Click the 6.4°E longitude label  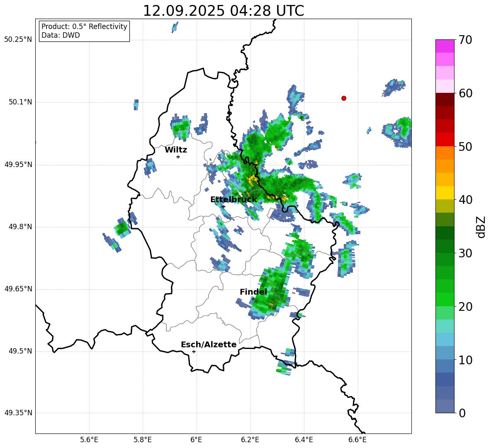click(304, 440)
